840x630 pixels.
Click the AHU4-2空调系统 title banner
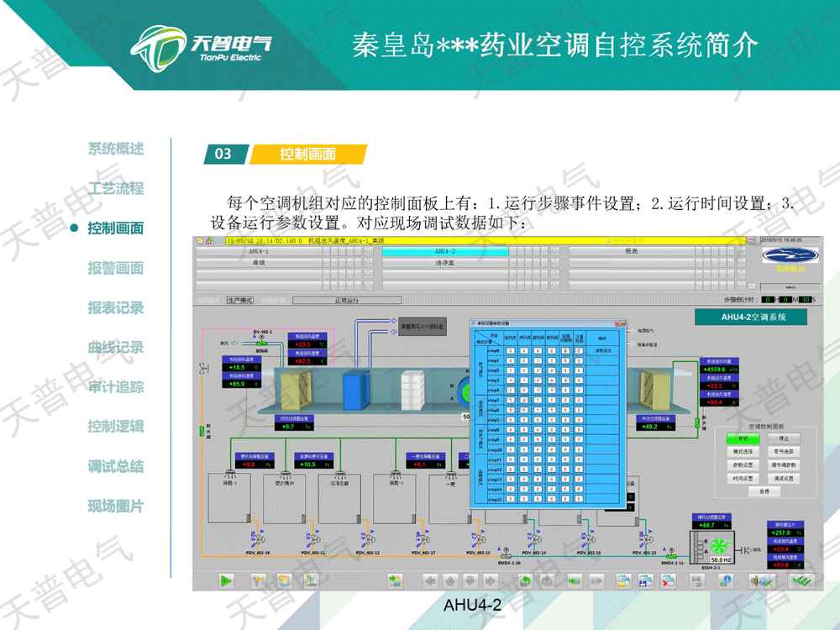pos(751,318)
